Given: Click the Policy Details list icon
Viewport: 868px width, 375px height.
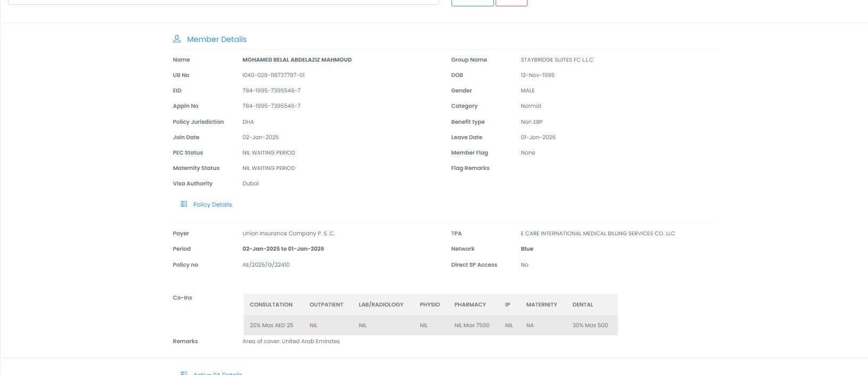Looking at the screenshot, I should pyautogui.click(x=184, y=204).
